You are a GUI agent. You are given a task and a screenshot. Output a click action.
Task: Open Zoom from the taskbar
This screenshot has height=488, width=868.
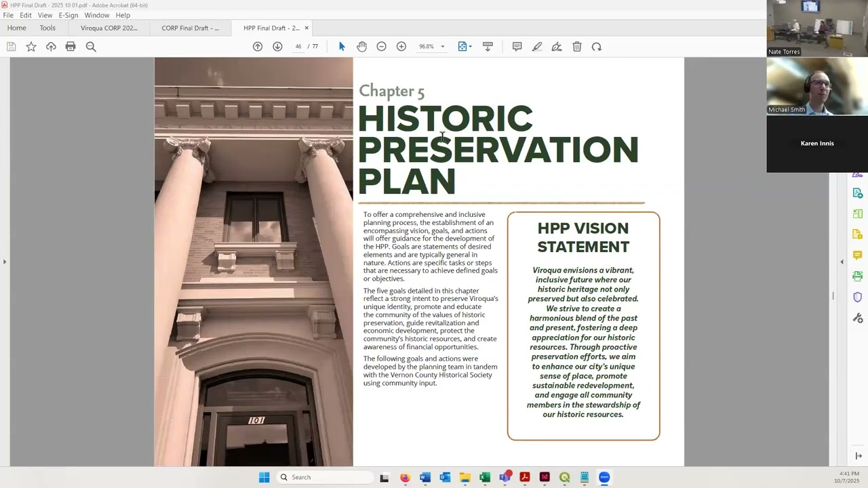point(604,477)
